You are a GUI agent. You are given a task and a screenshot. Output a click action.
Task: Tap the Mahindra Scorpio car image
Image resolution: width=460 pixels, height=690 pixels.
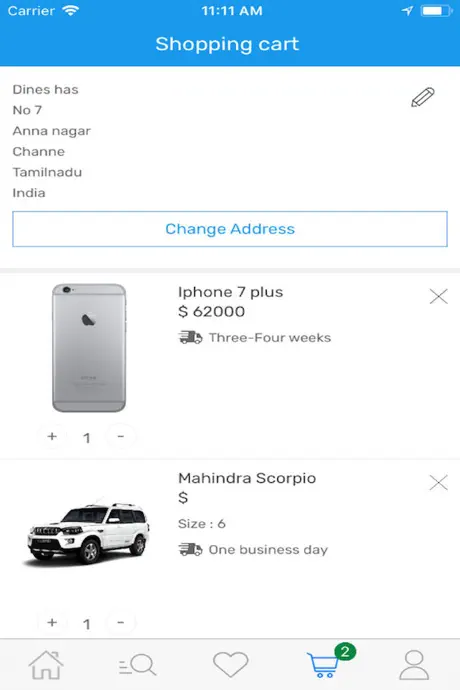[88, 532]
